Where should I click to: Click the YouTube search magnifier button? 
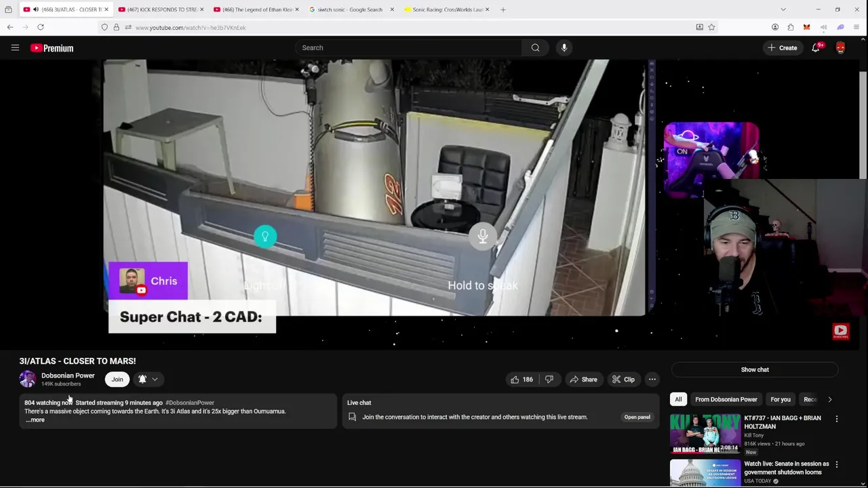point(535,47)
